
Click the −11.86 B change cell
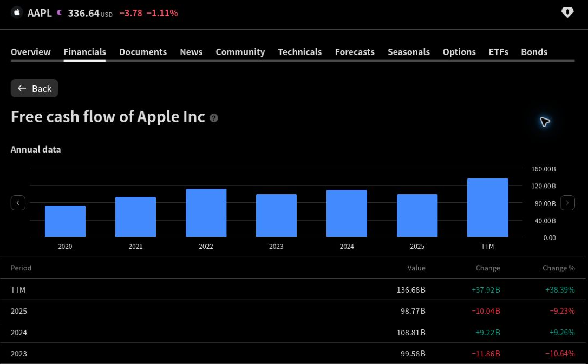[486, 354]
